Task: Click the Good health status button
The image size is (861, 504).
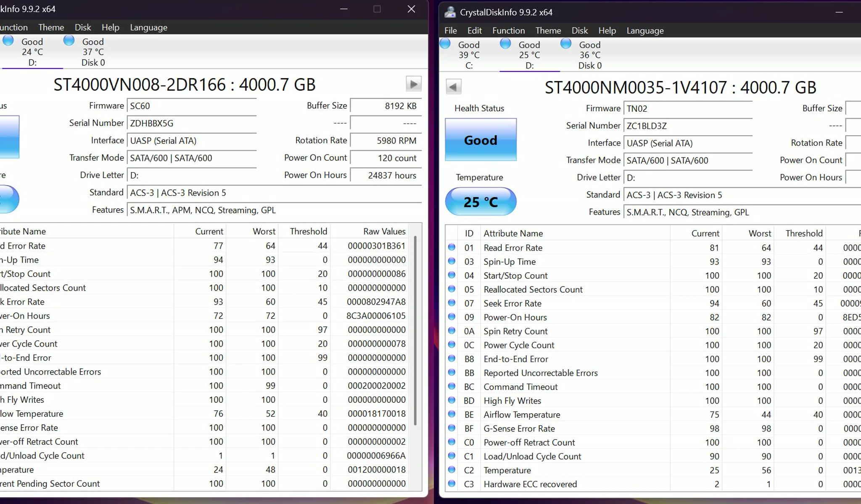Action: [x=481, y=140]
